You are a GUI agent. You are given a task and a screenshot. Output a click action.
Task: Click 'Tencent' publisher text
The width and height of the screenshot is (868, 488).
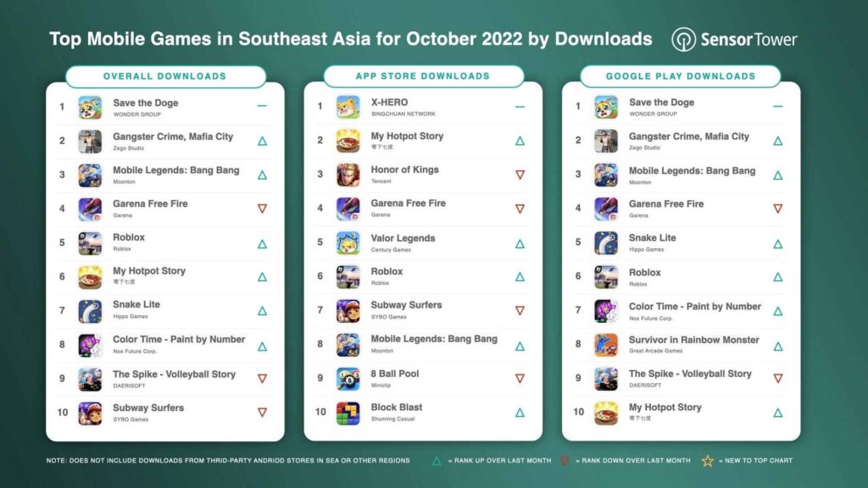tap(381, 181)
